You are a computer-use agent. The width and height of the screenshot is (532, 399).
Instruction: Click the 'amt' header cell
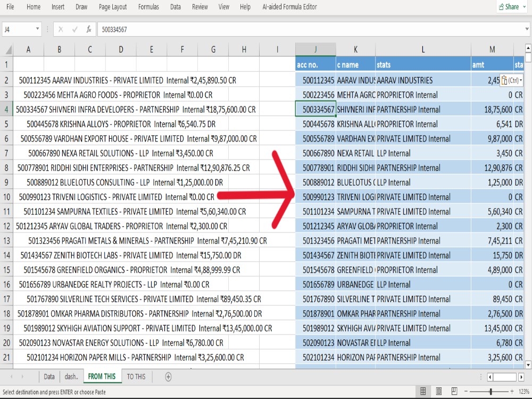pos(492,64)
